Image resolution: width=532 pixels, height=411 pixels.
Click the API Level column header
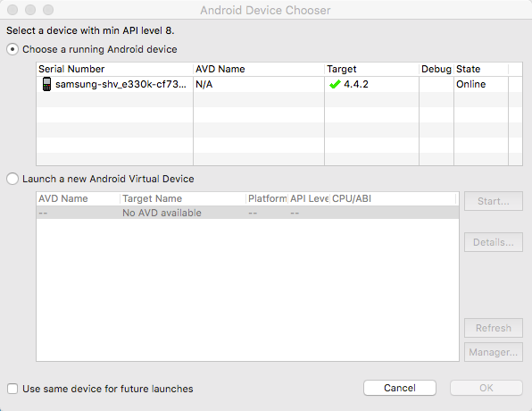pos(309,198)
